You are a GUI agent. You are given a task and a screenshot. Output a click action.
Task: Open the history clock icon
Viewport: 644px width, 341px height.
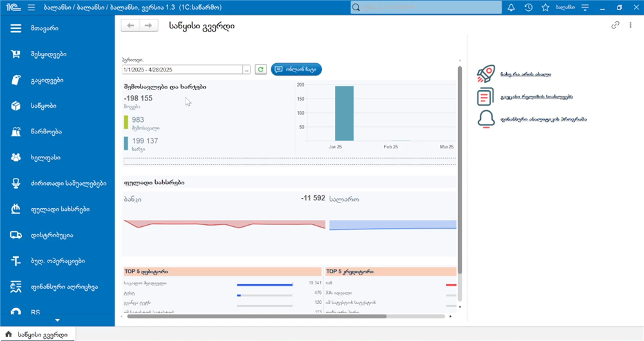528,7
